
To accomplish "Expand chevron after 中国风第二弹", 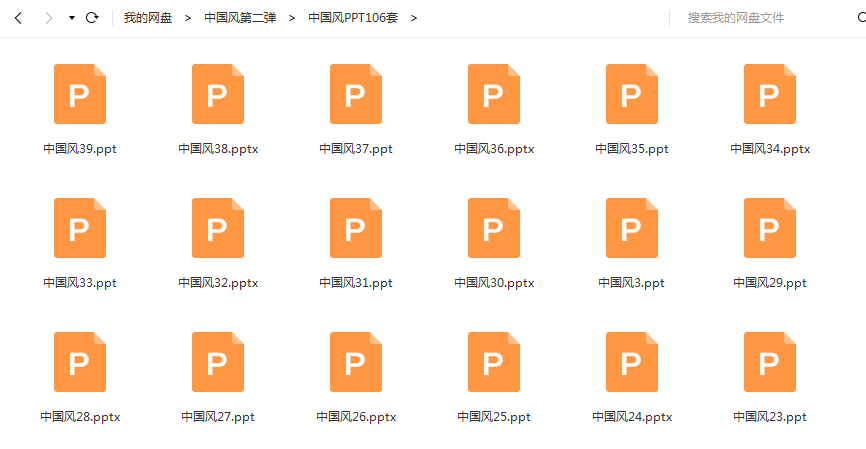I will pos(292,18).
